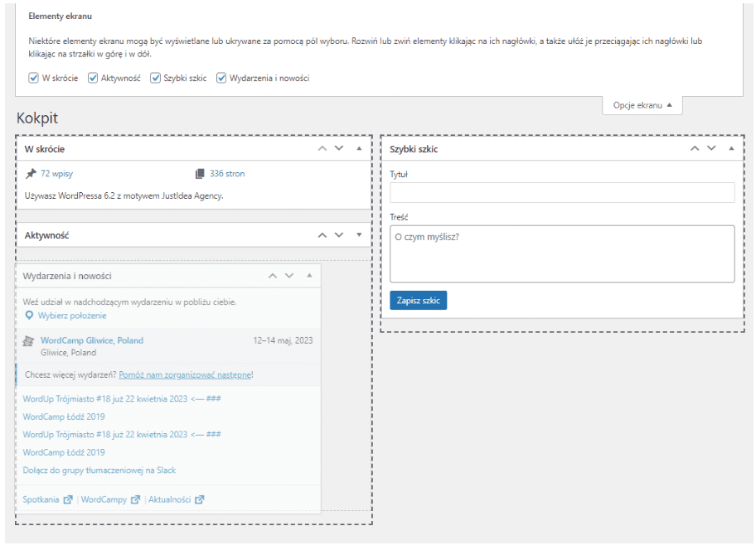
Task: Uncheck the Szybki szkic checkbox
Action: 156,78
